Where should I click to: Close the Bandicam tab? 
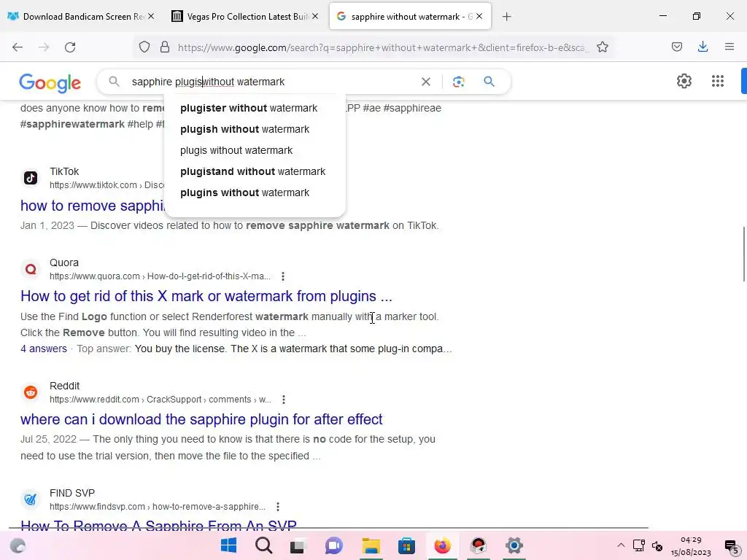coord(151,16)
